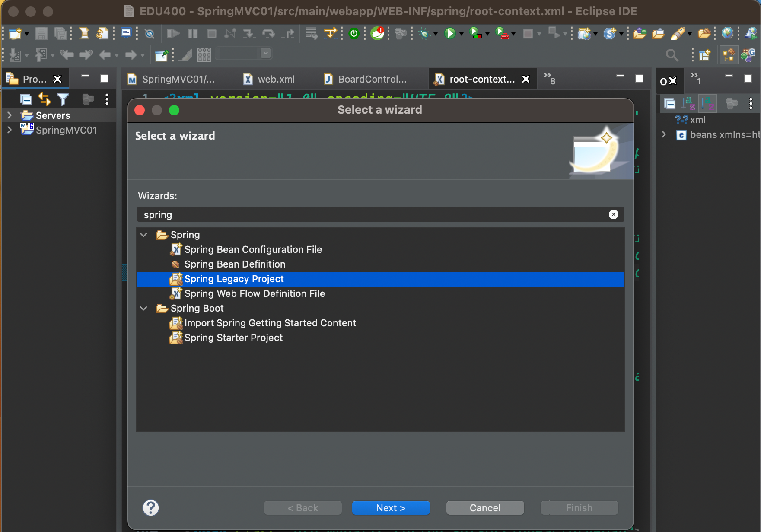Toggle the highlighted hide-fields button in Outline
The width and height of the screenshot is (761, 532).
point(707,104)
